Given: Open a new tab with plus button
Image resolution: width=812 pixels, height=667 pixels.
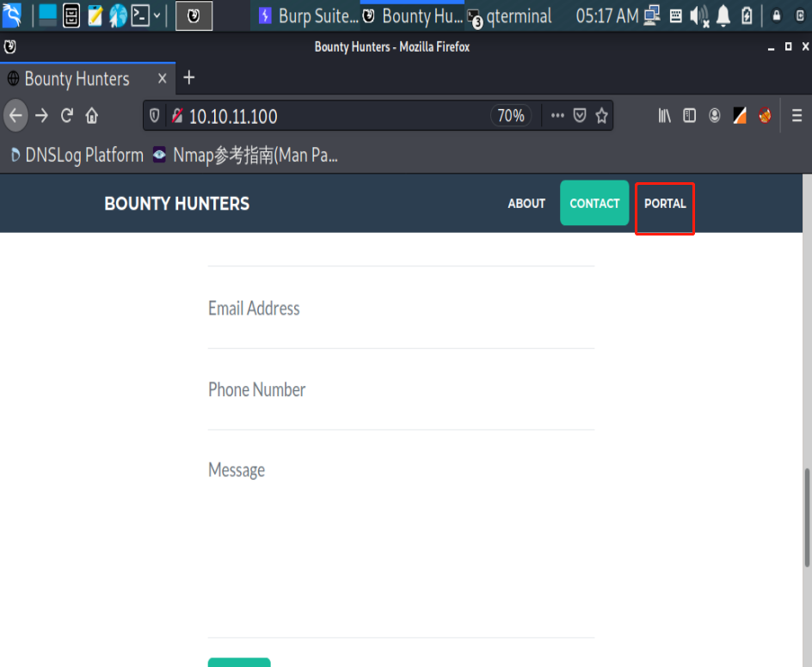Looking at the screenshot, I should point(189,78).
